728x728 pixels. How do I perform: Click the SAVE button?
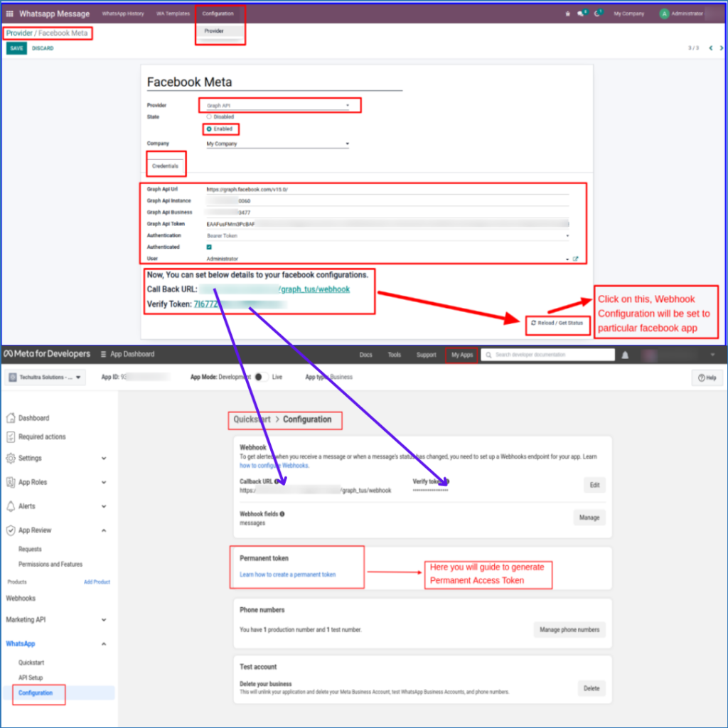tap(17, 48)
